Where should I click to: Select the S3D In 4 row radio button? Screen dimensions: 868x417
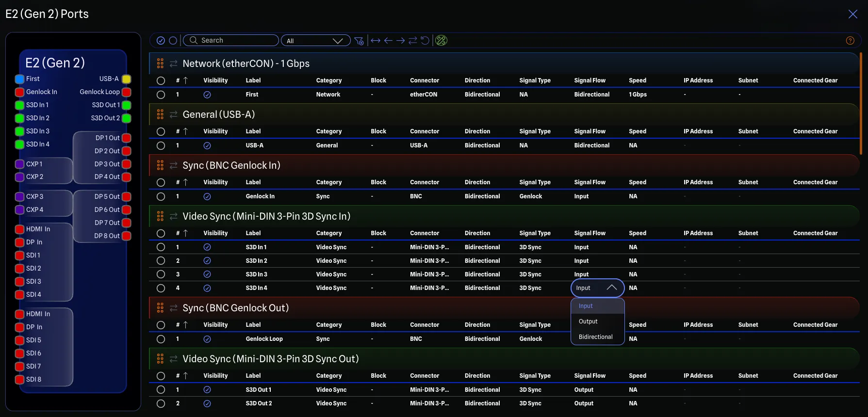(x=161, y=288)
